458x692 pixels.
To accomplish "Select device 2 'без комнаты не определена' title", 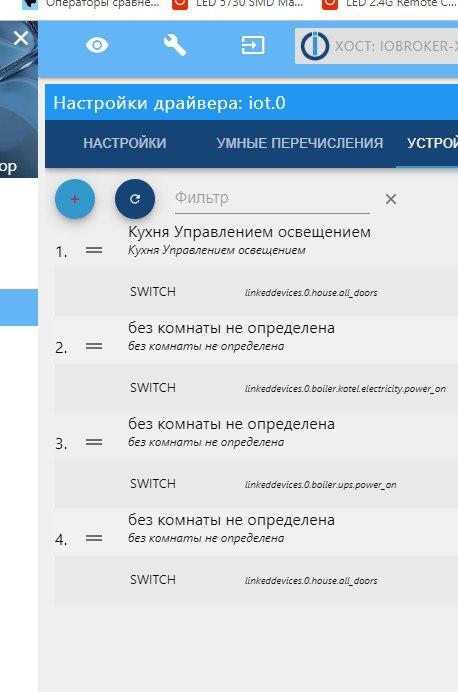I will pyautogui.click(x=231, y=328).
